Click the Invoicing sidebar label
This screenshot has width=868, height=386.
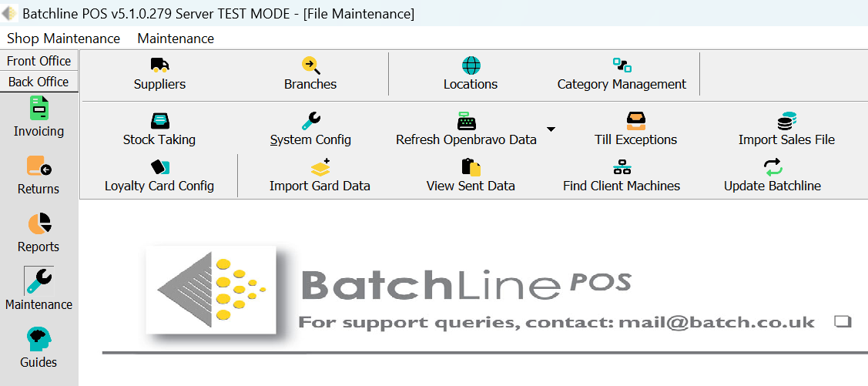[39, 131]
